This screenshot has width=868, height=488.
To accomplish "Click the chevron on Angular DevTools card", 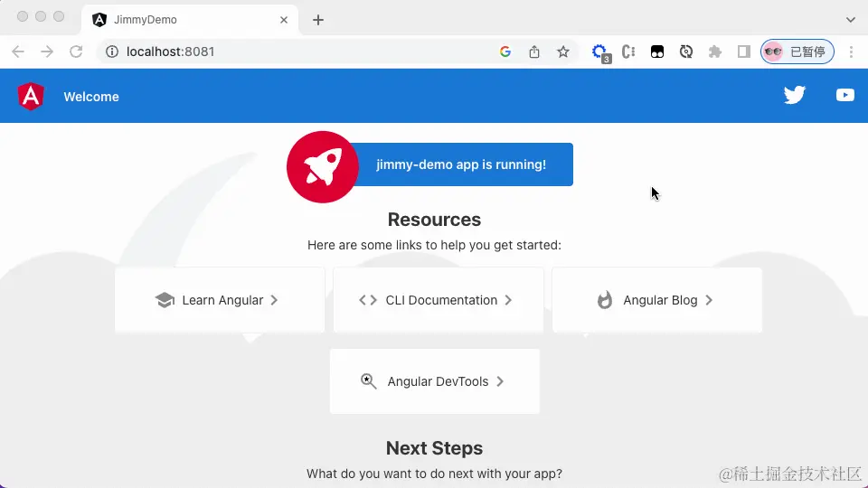I will [x=500, y=381].
